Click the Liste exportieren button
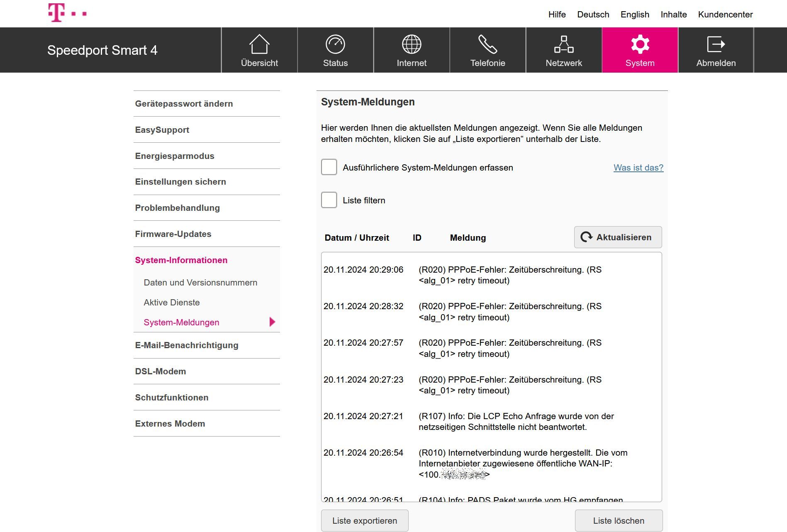Viewport: 787px width, 532px height. pos(364,520)
